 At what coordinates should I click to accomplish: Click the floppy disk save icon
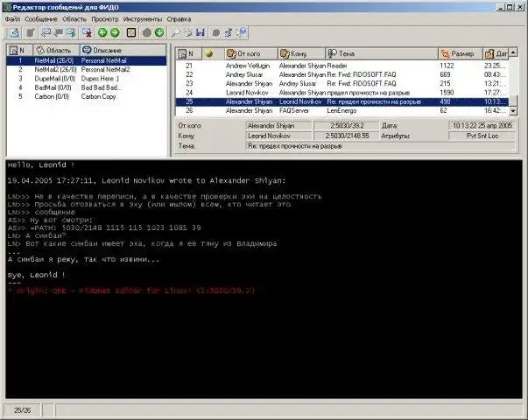point(201,32)
